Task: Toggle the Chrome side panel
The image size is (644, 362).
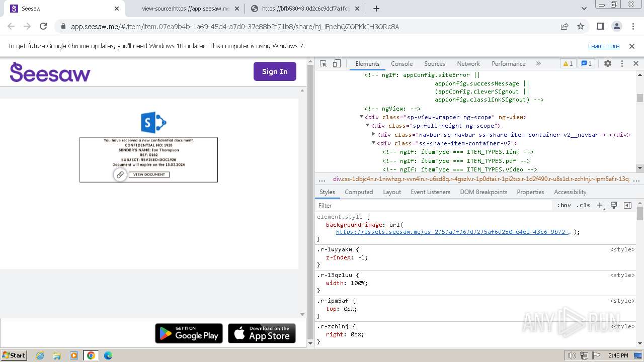Action: click(x=600, y=27)
